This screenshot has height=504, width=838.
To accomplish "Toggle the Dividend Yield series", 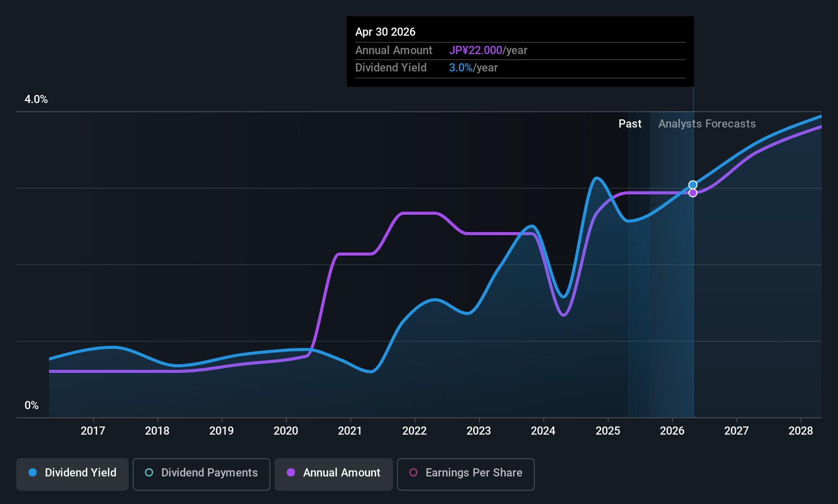I will [x=72, y=474].
